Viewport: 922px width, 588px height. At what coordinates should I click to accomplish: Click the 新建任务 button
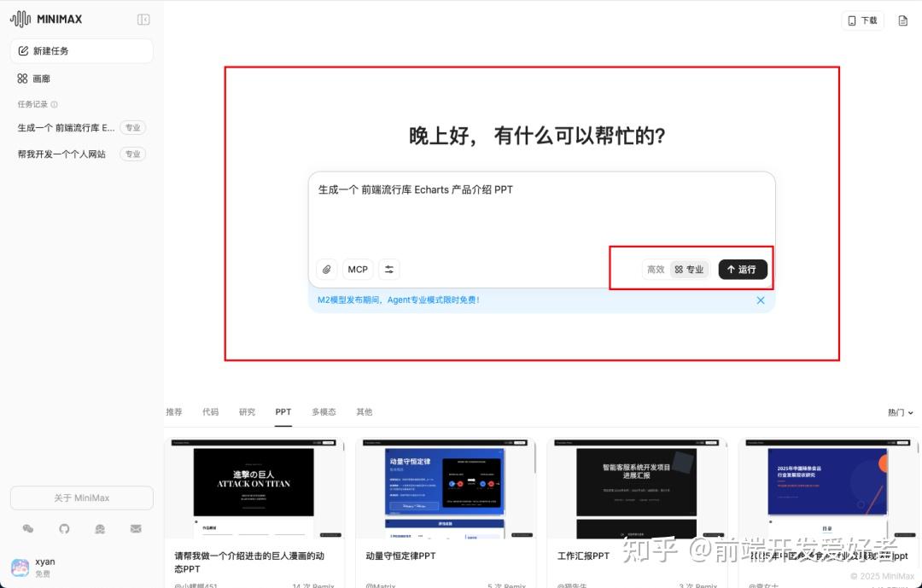pyautogui.click(x=81, y=51)
